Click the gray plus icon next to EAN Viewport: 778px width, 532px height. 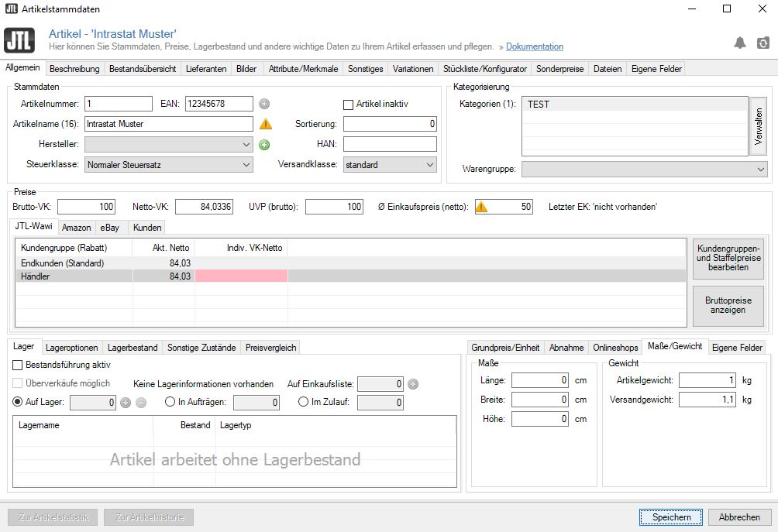[x=264, y=104]
